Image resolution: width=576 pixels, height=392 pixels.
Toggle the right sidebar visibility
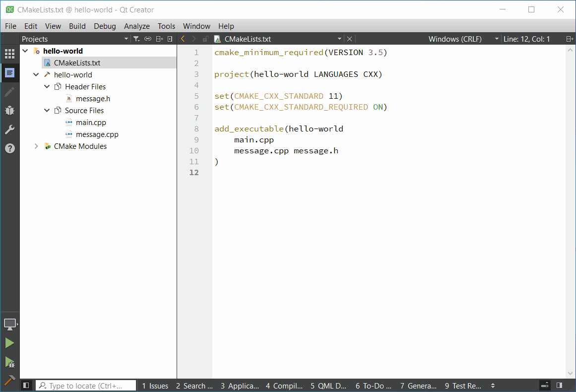(x=560, y=386)
